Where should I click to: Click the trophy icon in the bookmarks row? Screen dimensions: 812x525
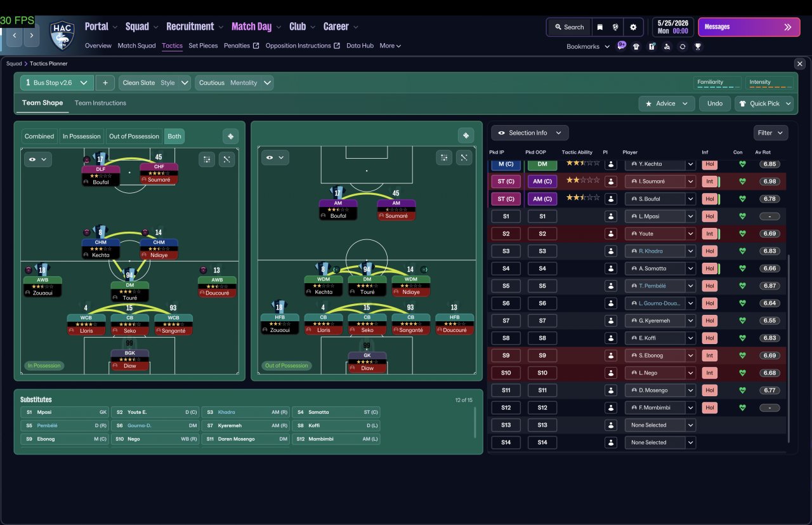(x=698, y=46)
